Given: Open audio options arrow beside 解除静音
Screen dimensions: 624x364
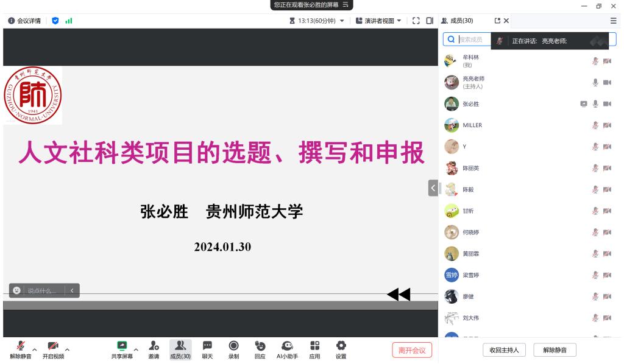Looking at the screenshot, I should [35, 349].
